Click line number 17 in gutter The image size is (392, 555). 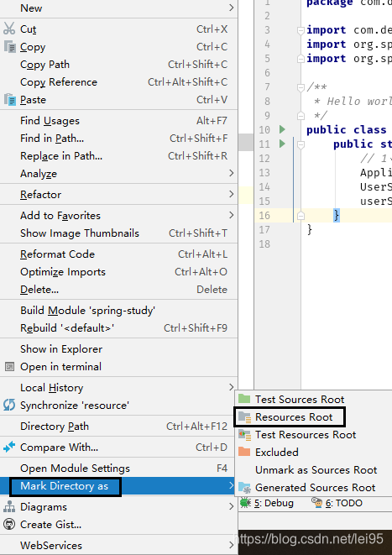coord(264,230)
